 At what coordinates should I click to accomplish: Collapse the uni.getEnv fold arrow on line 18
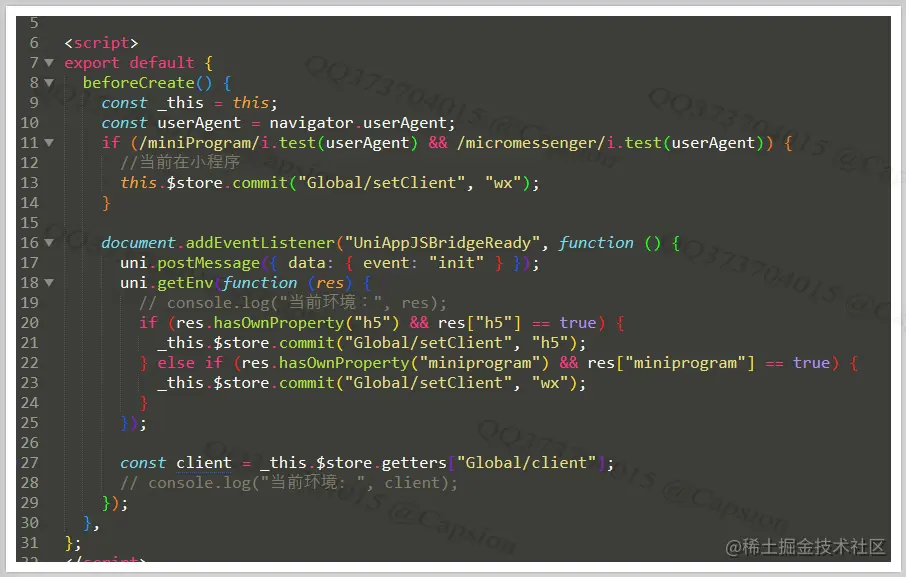click(49, 282)
